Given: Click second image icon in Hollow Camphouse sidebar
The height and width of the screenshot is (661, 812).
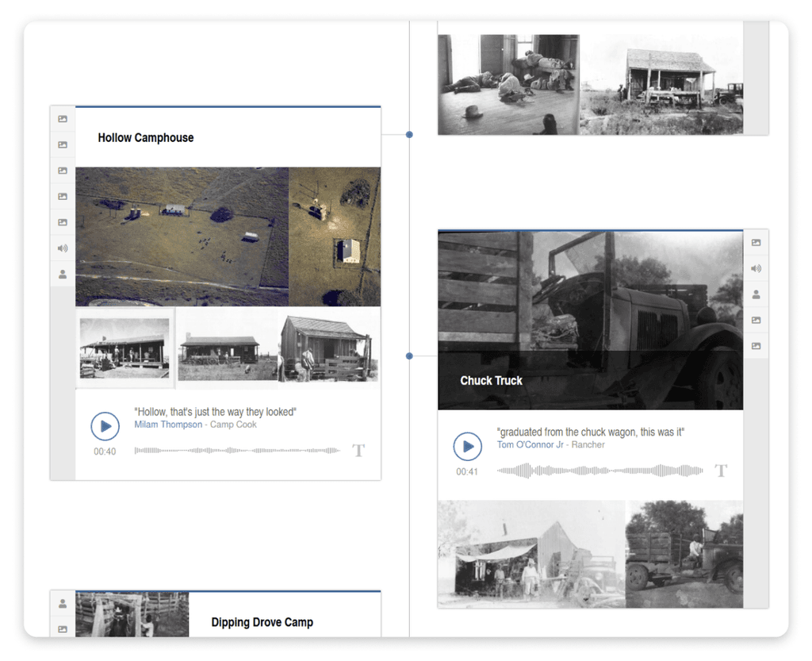Looking at the screenshot, I should (x=63, y=144).
